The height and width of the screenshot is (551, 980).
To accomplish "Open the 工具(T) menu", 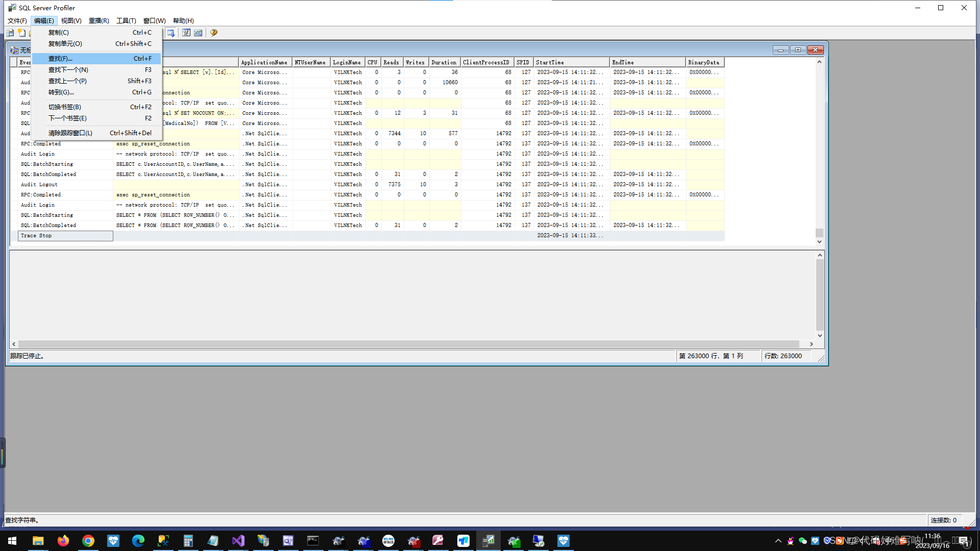I will click(126, 20).
